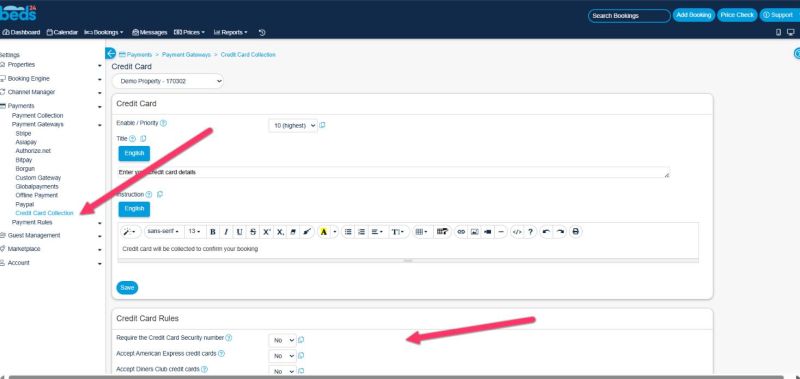Image resolution: width=800 pixels, height=379 pixels.
Task: Open Stripe under Payment Gateways
Action: (x=23, y=134)
